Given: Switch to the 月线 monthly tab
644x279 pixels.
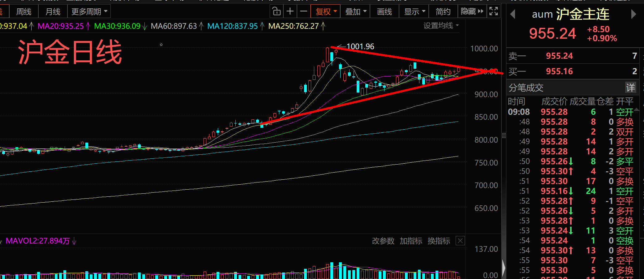Looking at the screenshot, I should point(53,12).
